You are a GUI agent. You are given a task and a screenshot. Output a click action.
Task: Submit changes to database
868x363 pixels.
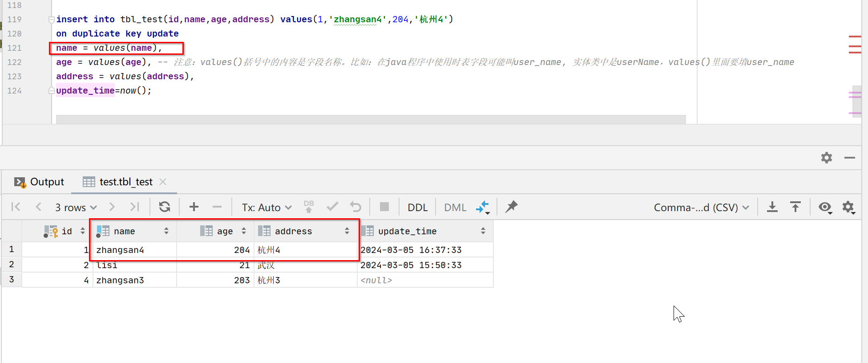tap(309, 207)
